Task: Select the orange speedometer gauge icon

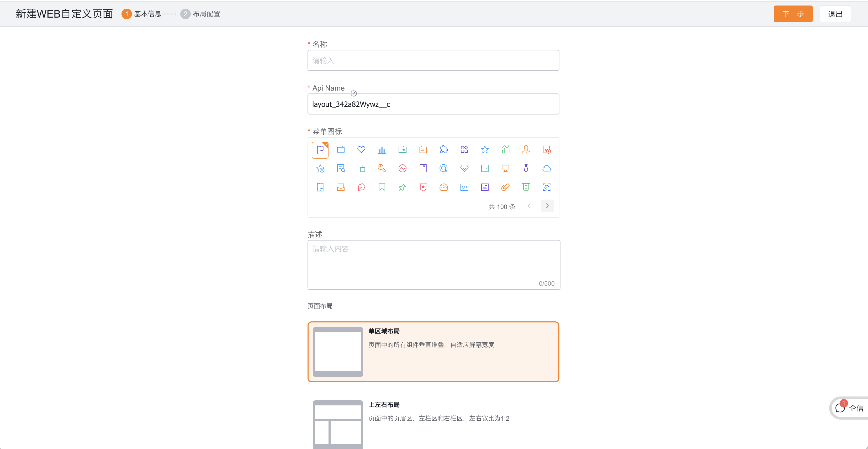Action: point(444,187)
